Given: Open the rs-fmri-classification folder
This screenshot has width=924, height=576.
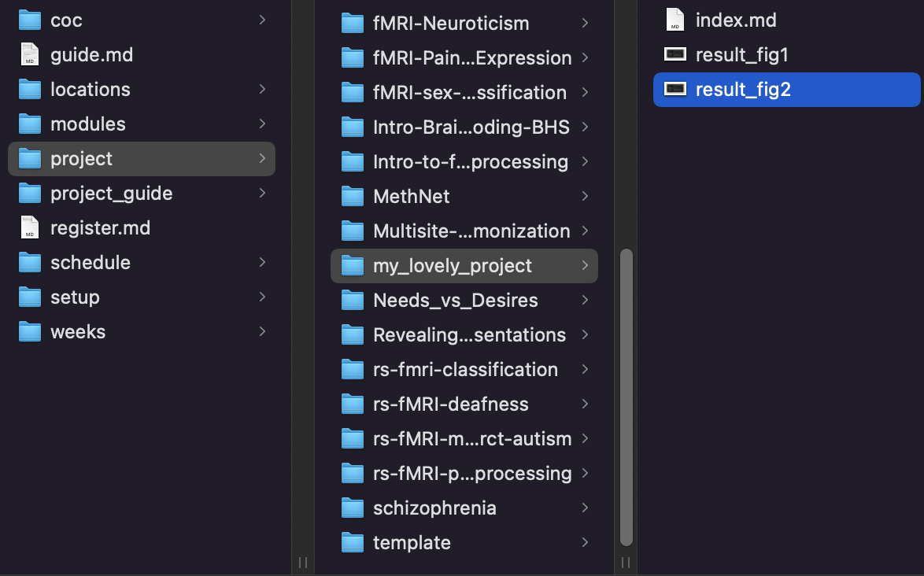Looking at the screenshot, I should 464,370.
